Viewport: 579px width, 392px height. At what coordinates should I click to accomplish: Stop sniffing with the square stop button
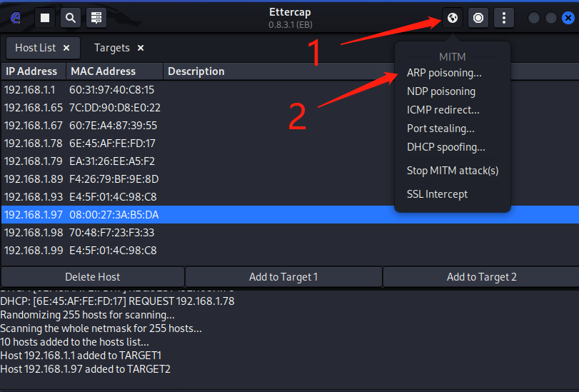pos(45,18)
